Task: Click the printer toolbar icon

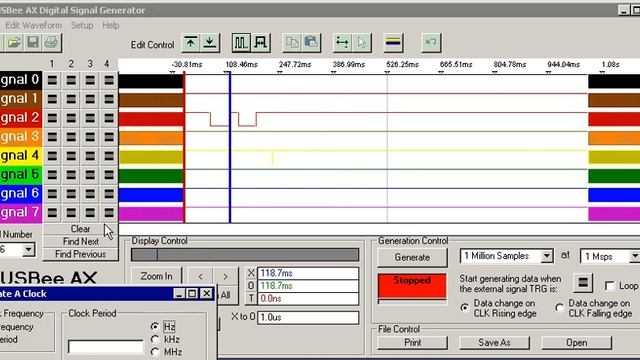Action: click(x=51, y=42)
